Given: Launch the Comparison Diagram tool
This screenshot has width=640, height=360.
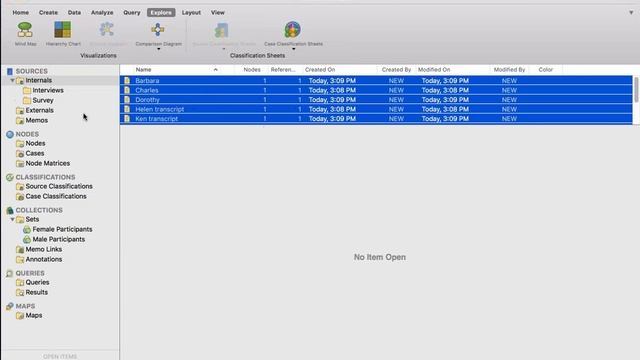Looking at the screenshot, I should pyautogui.click(x=158, y=30).
